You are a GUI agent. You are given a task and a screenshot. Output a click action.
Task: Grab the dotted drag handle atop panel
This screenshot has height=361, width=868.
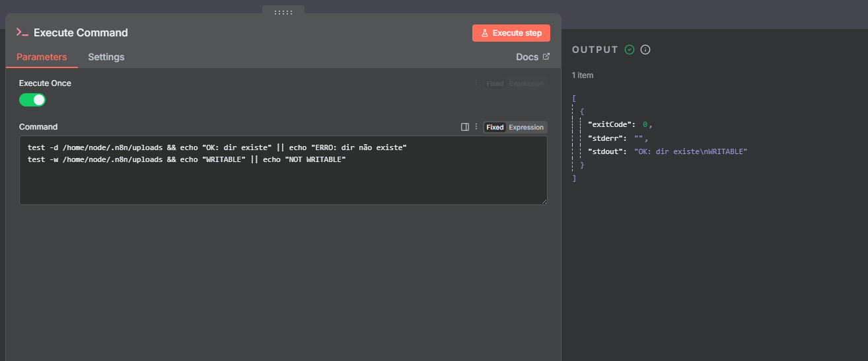coord(283,12)
